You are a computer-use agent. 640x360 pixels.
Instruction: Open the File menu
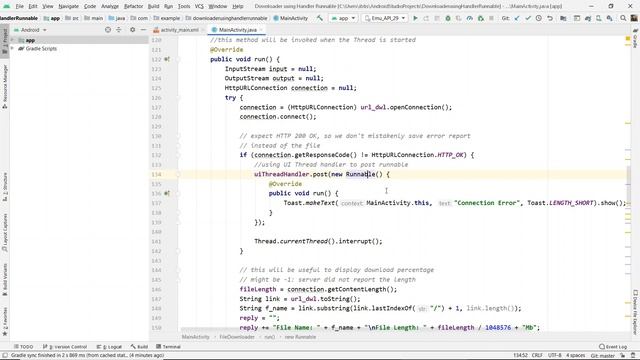pos(19,7)
